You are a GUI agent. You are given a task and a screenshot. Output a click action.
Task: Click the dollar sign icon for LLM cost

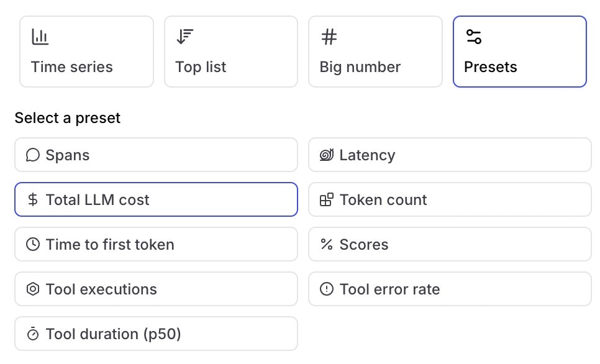[x=33, y=200]
